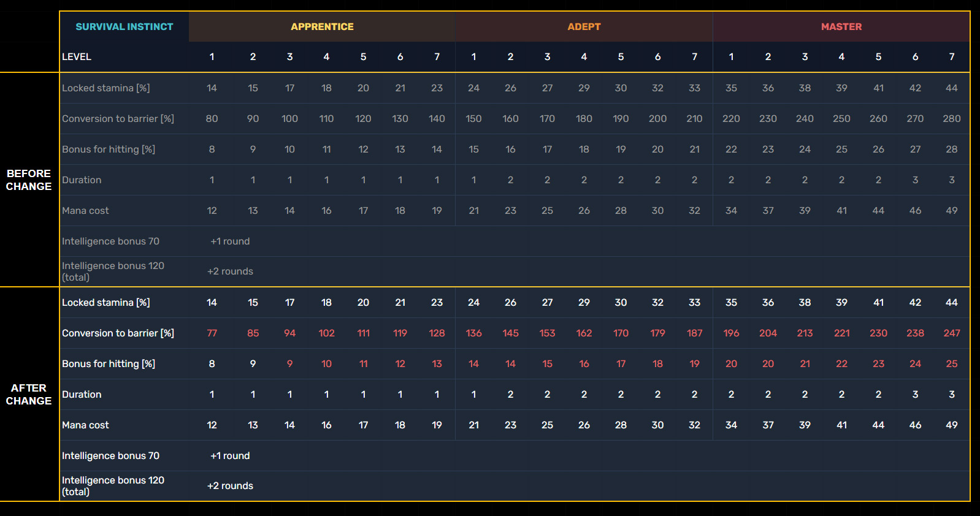This screenshot has height=516, width=980.
Task: Click the red value 247 in Conversion row
Action: coord(952,333)
